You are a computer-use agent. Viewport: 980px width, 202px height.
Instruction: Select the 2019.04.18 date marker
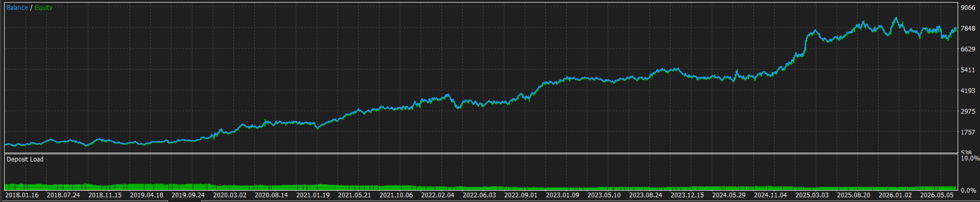point(147,195)
